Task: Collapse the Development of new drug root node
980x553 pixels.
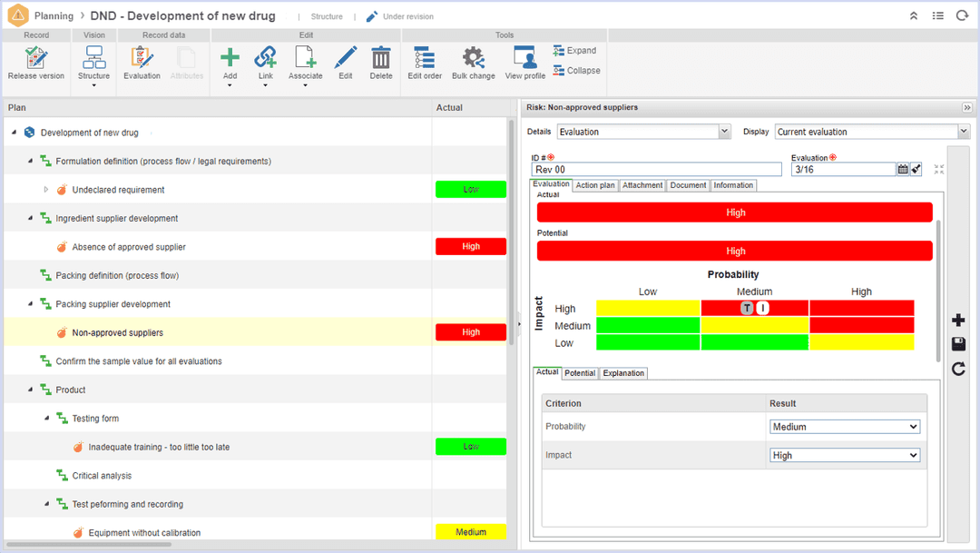Action: (x=14, y=133)
